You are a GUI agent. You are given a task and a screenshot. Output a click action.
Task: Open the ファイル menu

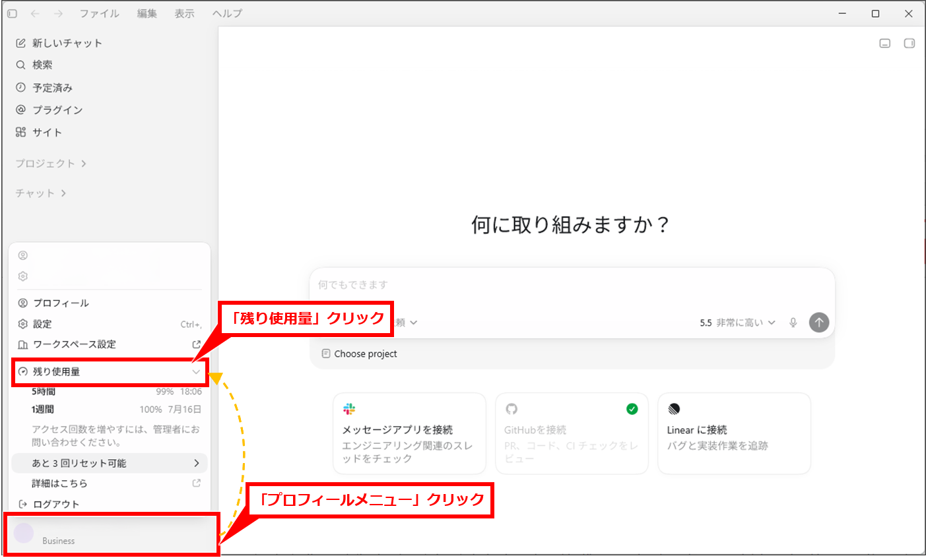pos(100,13)
